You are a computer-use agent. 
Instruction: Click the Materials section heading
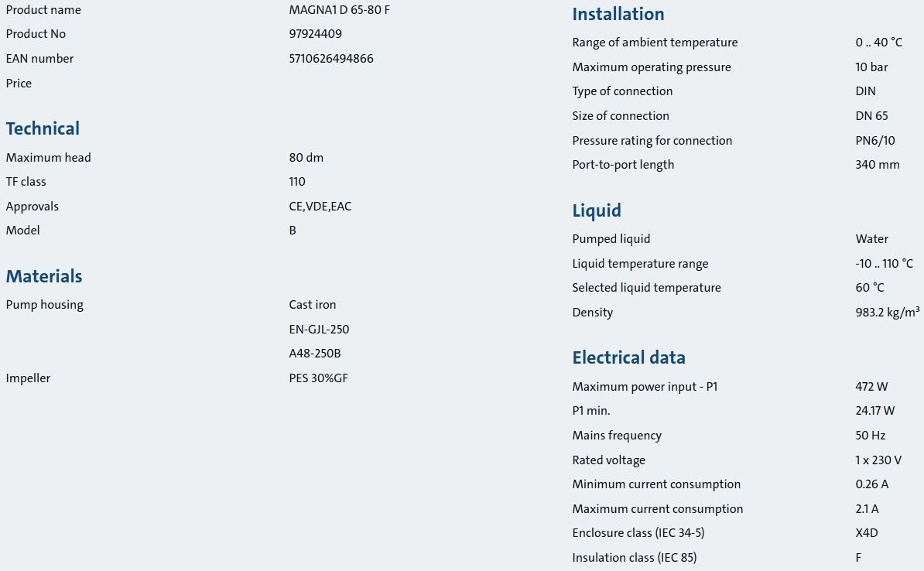click(44, 276)
